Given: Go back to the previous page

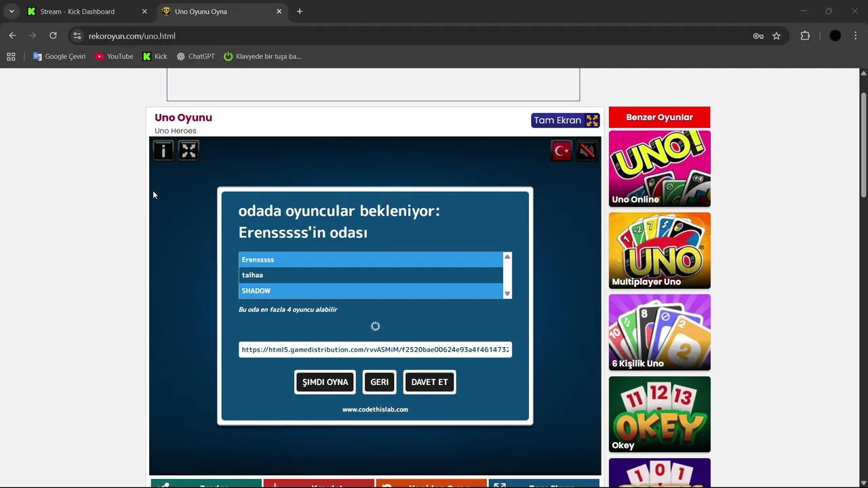Looking at the screenshot, I should coord(12,36).
